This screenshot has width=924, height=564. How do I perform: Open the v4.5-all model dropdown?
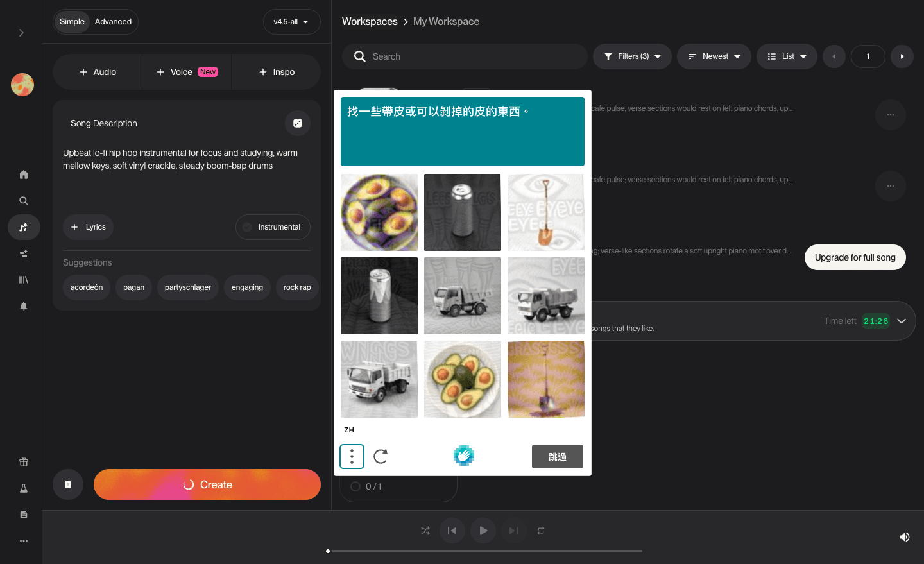(291, 22)
